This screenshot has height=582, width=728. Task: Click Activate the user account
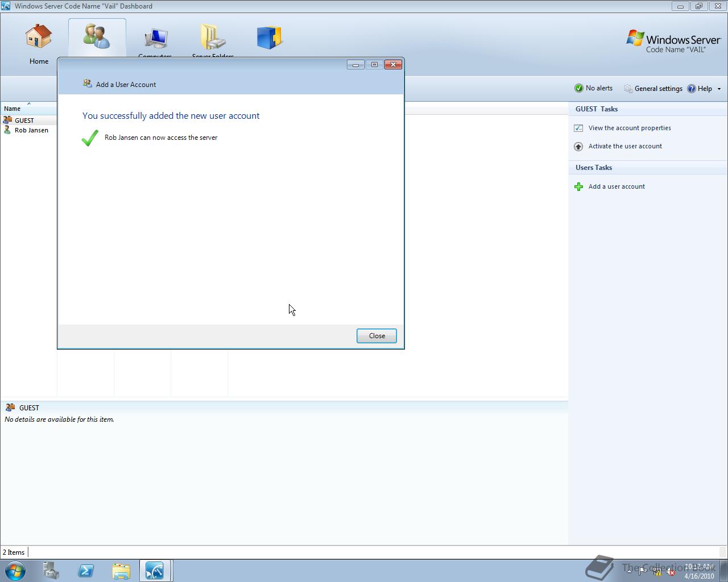pos(625,146)
